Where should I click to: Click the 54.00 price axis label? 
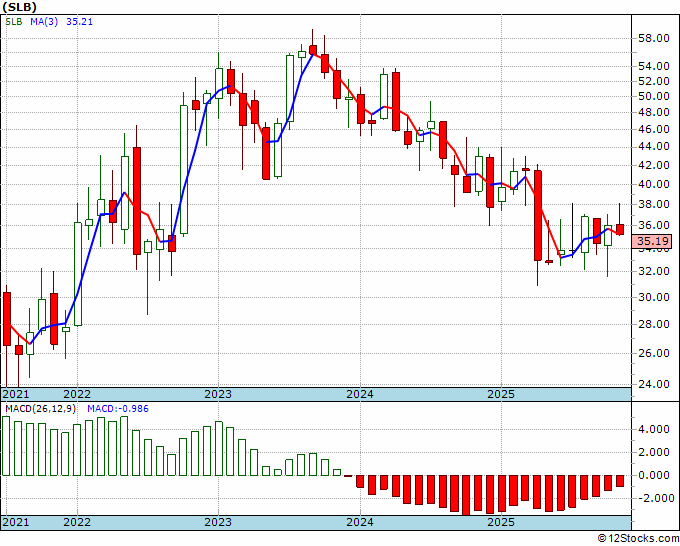coord(654,66)
